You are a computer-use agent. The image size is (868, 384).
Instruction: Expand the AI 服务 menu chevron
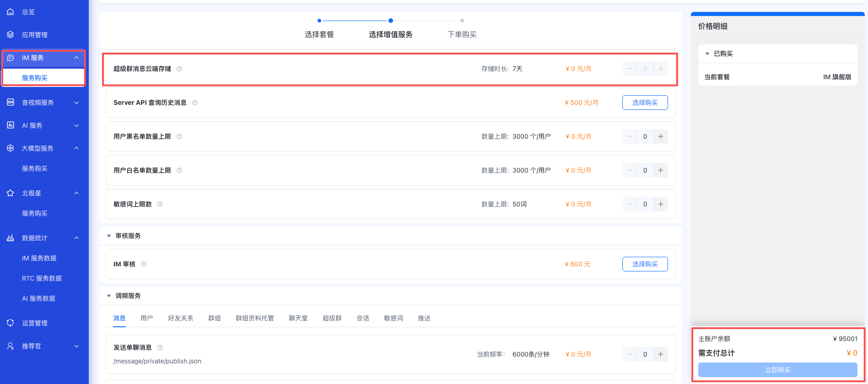click(x=76, y=125)
